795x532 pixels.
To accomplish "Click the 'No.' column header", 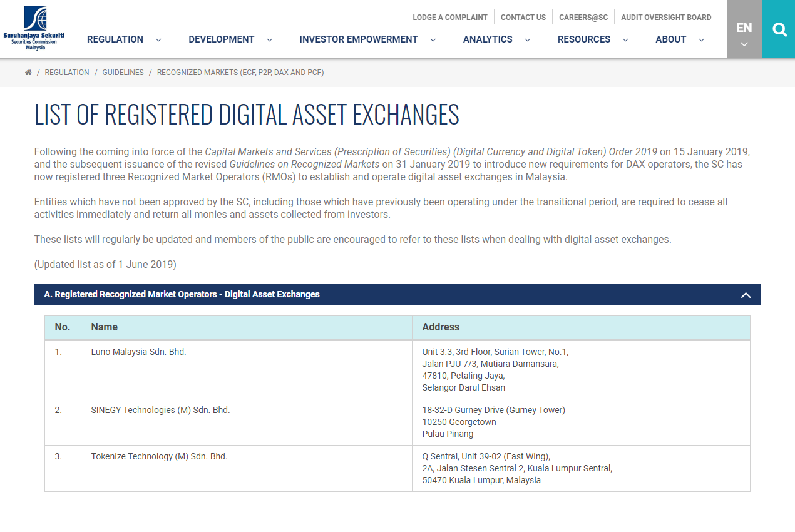I will point(63,327).
